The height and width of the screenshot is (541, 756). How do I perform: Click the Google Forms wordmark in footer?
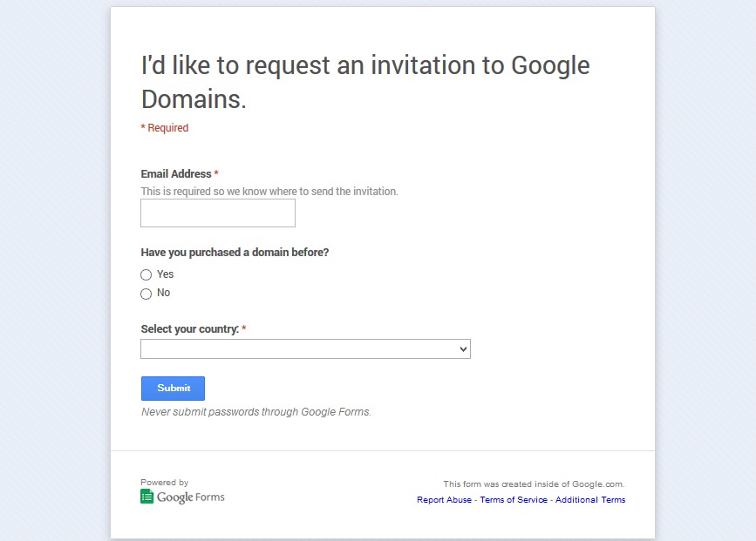click(x=191, y=497)
